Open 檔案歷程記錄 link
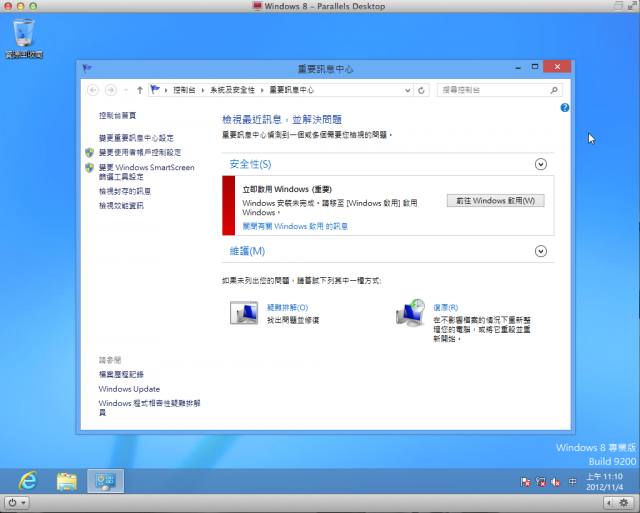The width and height of the screenshot is (640, 513). 121,374
